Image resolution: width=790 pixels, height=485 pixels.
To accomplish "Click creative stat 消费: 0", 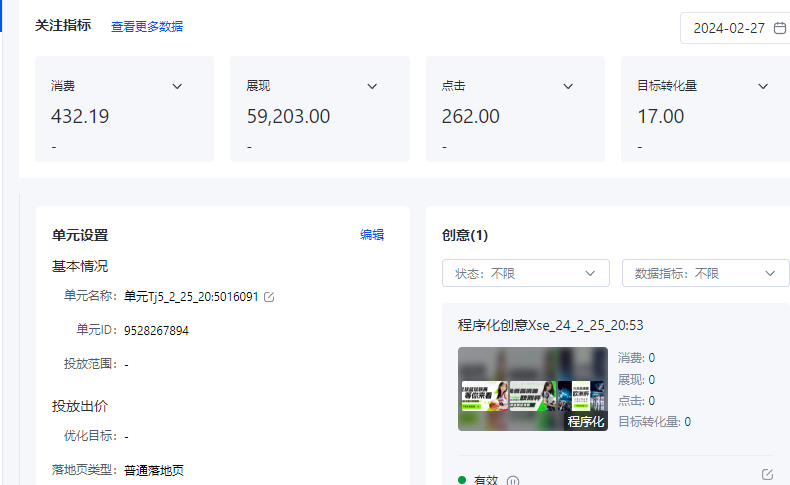I will point(636,358).
